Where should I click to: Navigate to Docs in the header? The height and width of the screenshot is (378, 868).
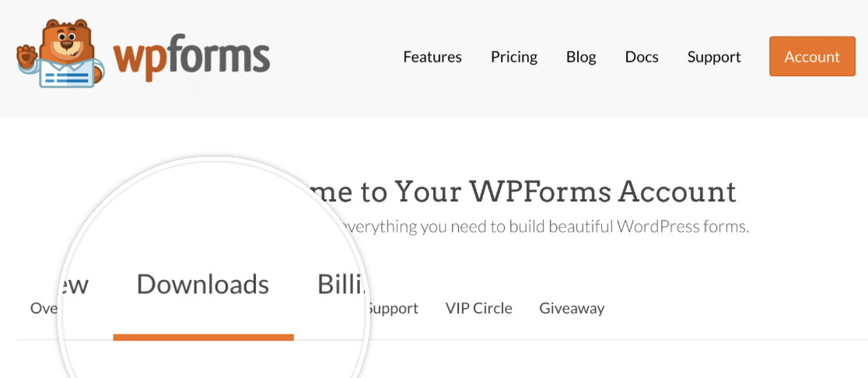[642, 57]
